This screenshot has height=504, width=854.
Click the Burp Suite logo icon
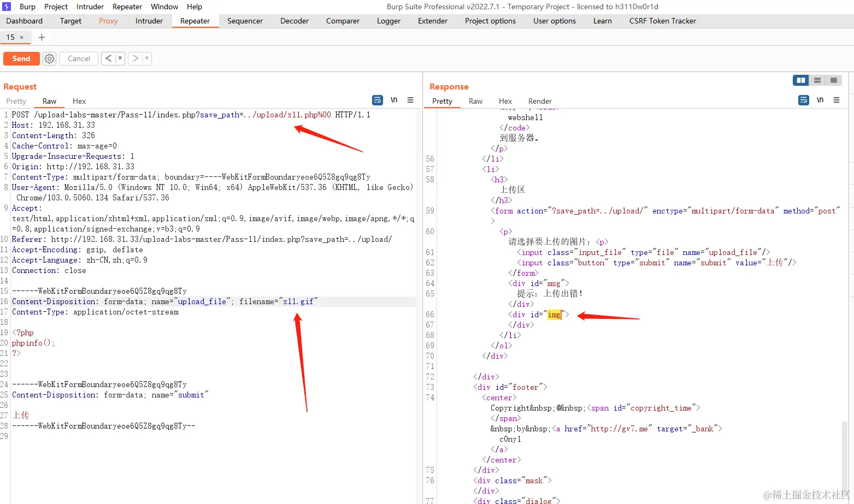point(7,7)
